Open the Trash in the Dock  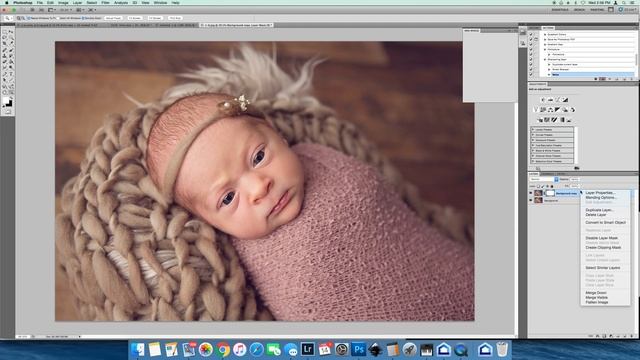click(x=502, y=349)
